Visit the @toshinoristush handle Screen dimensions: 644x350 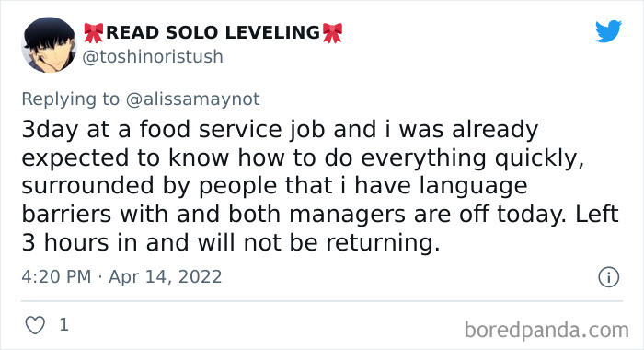point(153,57)
